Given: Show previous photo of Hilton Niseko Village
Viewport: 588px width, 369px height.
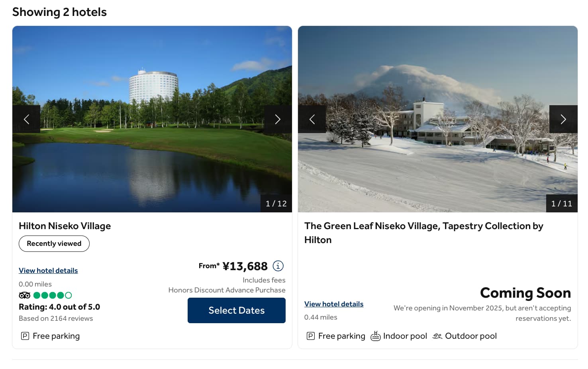Looking at the screenshot, I should point(26,119).
